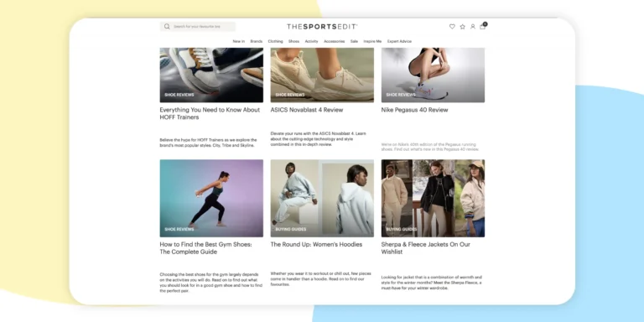Focus the search for your favourite brand field

coord(198,27)
